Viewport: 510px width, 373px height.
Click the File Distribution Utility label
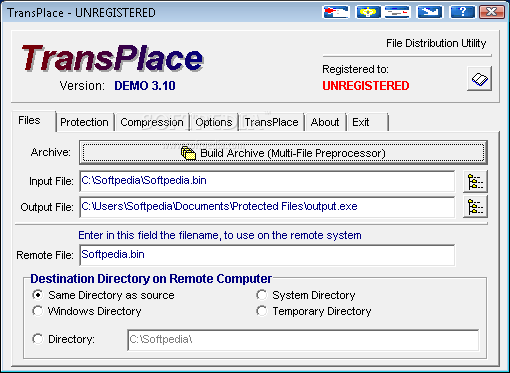point(436,43)
